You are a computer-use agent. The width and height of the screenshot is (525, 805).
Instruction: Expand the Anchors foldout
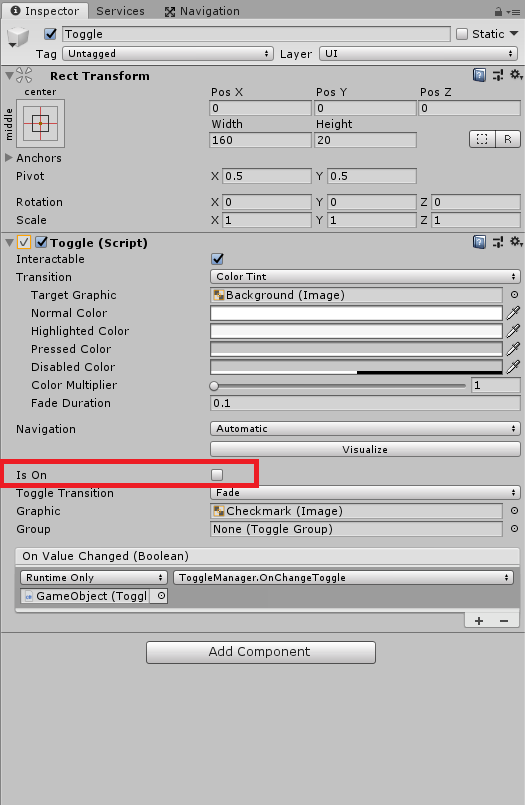point(9,158)
